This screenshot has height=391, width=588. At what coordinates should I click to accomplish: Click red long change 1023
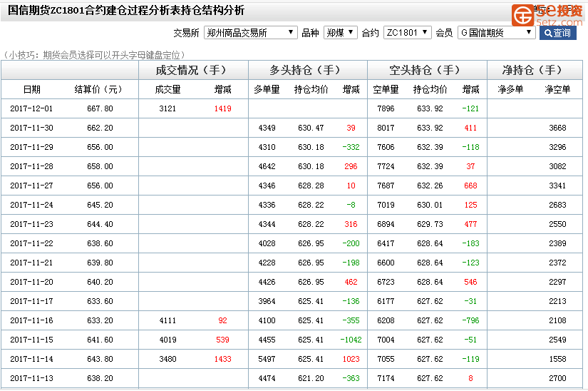click(351, 359)
